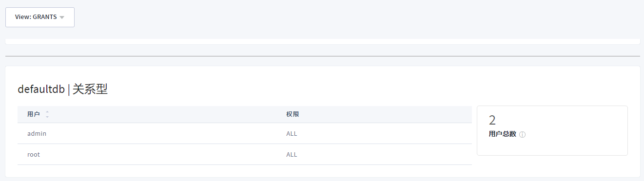Click the total users summary card
Viewport: 644px width, 181px height.
[x=552, y=130]
